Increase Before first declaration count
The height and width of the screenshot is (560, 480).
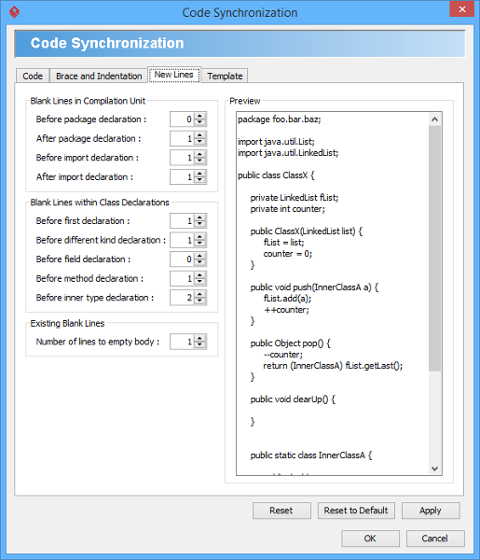point(200,217)
